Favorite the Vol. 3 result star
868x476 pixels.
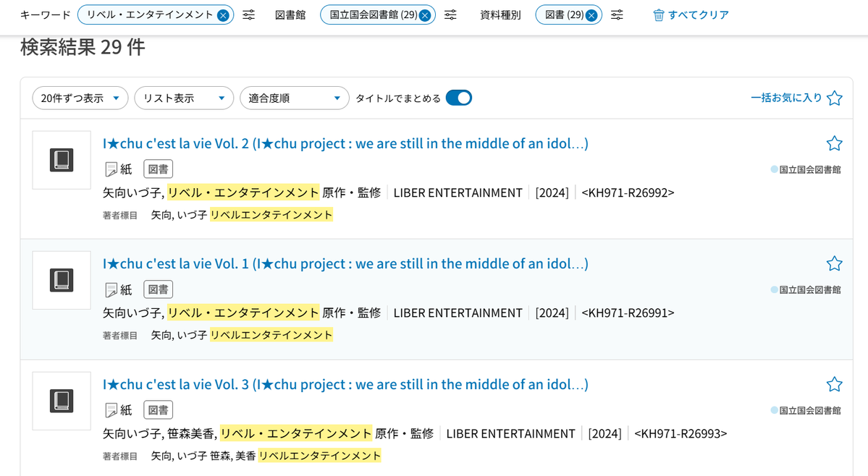tap(834, 384)
